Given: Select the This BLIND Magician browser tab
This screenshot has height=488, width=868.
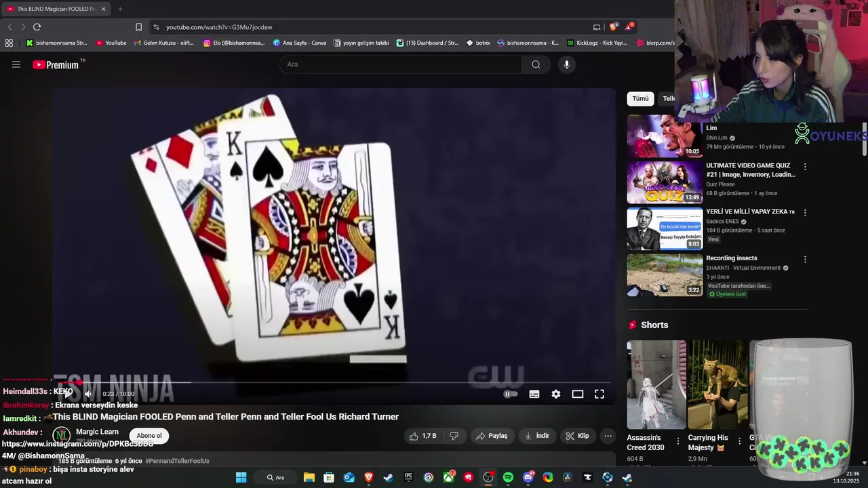Looking at the screenshot, I should (56, 9).
